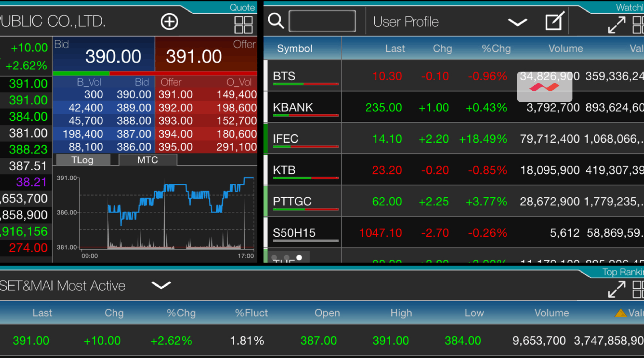Click the red 274.00 value in quote

(x=28, y=248)
